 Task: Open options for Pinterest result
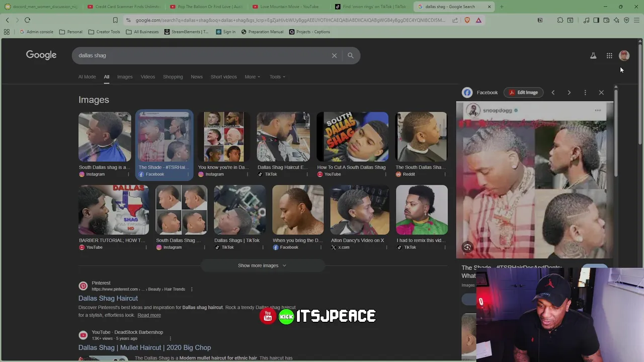(x=192, y=289)
